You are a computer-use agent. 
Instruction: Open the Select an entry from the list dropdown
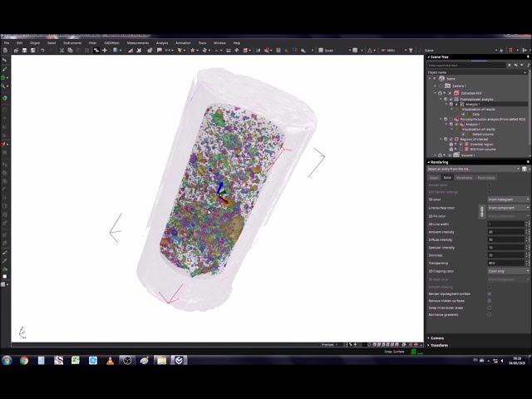[474, 169]
